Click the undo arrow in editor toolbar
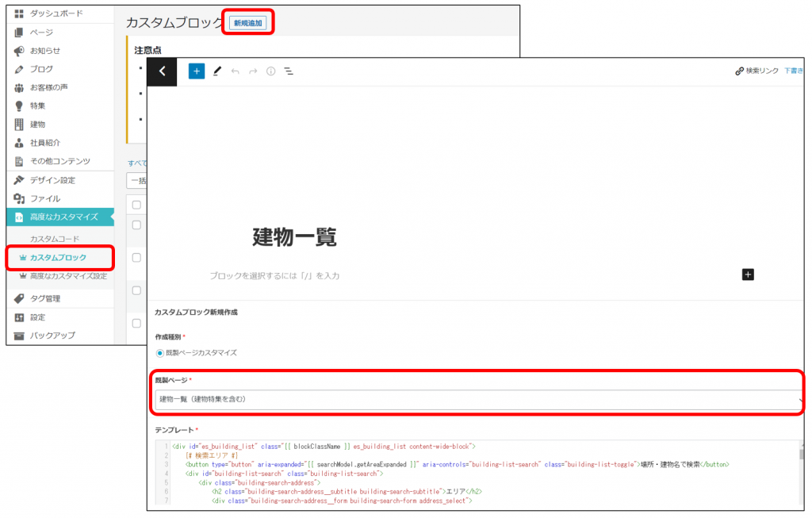Screen dimensions: 812x518 (x=235, y=71)
